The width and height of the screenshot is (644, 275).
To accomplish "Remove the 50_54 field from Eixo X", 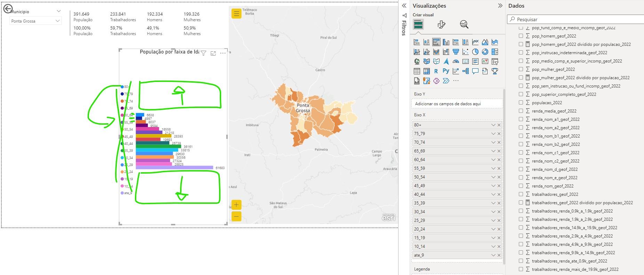I will 499,177.
